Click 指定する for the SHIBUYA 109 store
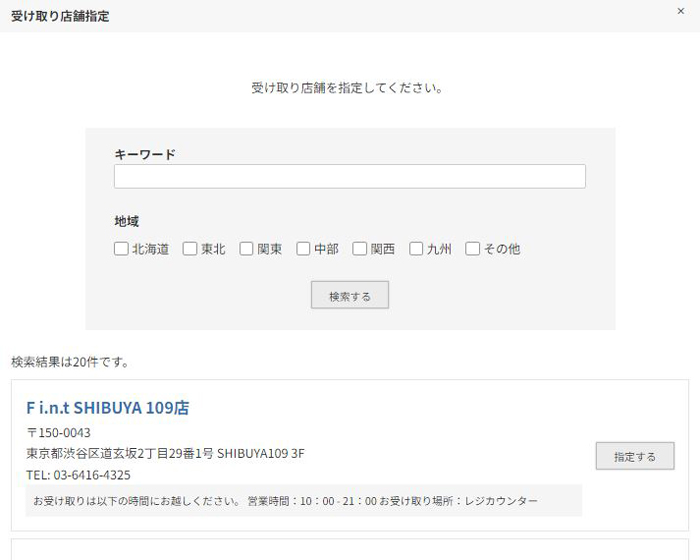Image resolution: width=700 pixels, height=560 pixels. click(x=634, y=456)
